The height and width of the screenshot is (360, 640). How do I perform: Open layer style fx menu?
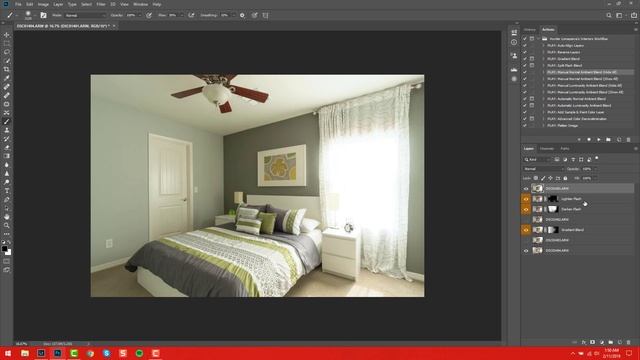[584, 342]
